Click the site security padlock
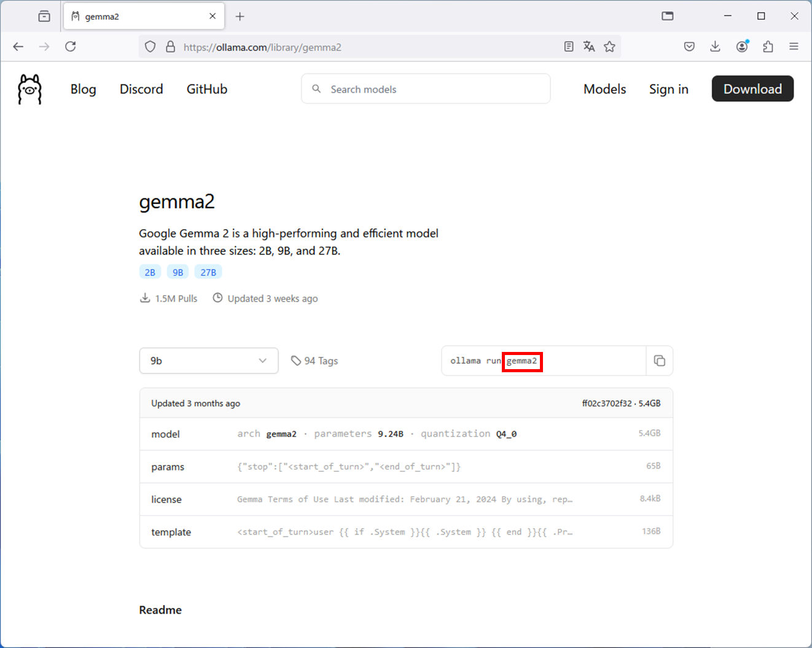Image resolution: width=812 pixels, height=648 pixels. [170, 46]
